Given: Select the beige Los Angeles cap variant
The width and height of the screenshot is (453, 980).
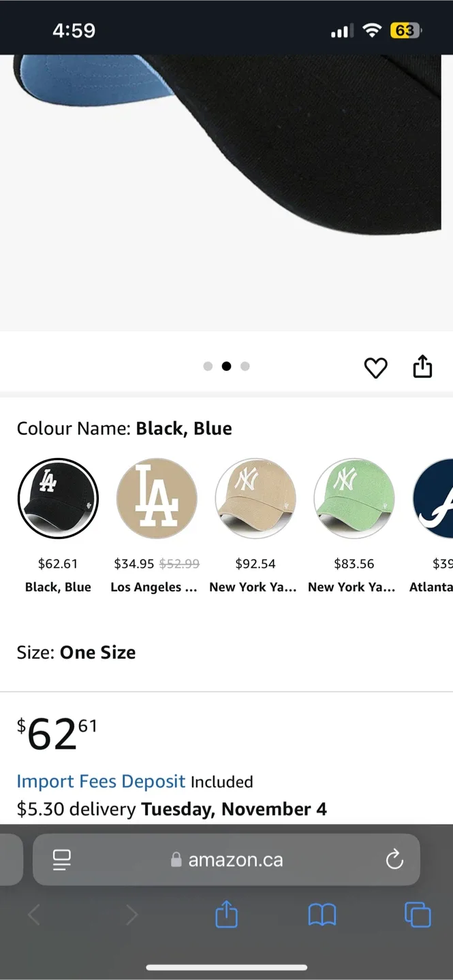Looking at the screenshot, I should coord(157,498).
